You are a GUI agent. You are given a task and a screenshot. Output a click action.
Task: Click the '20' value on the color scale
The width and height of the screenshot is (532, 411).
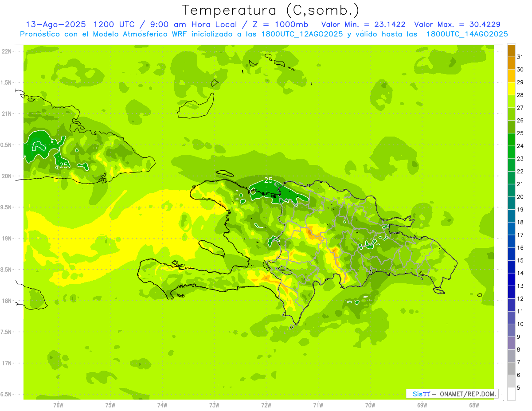520,197
